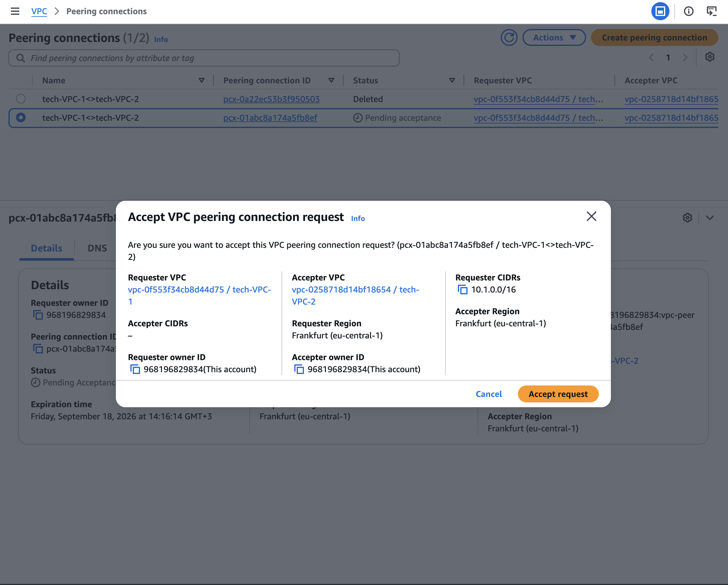728x585 pixels.
Task: Open table preferences gear icon
Action: pyautogui.click(x=709, y=57)
